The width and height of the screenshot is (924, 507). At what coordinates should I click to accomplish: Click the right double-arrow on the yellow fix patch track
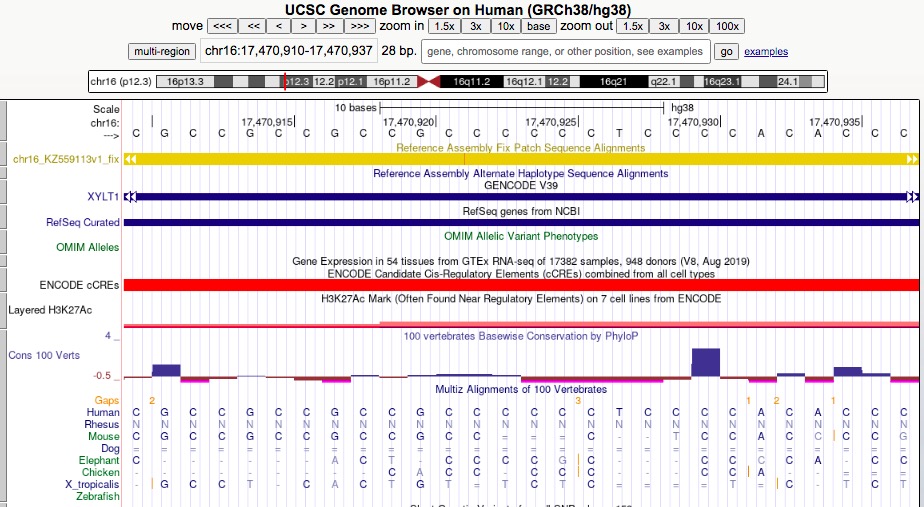pos(912,159)
